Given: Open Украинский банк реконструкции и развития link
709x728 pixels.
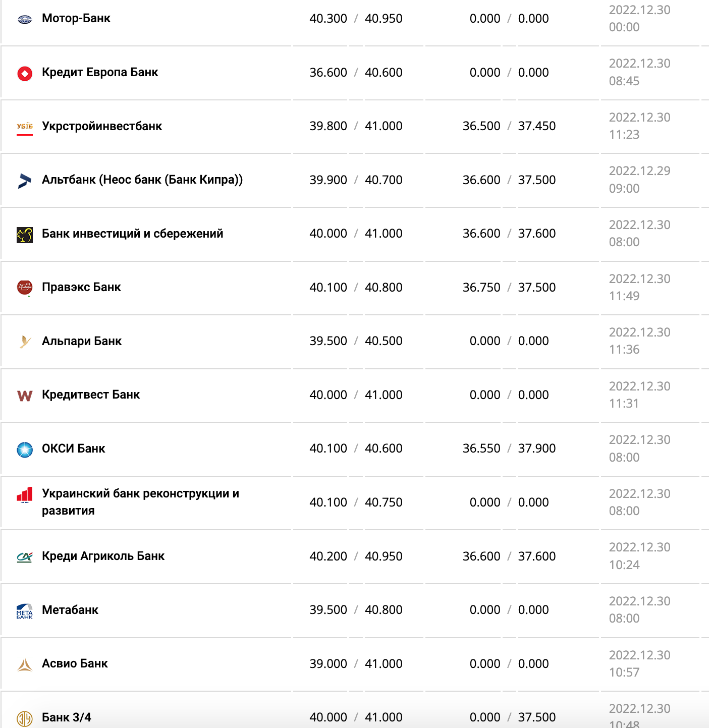Looking at the screenshot, I should pos(140,502).
